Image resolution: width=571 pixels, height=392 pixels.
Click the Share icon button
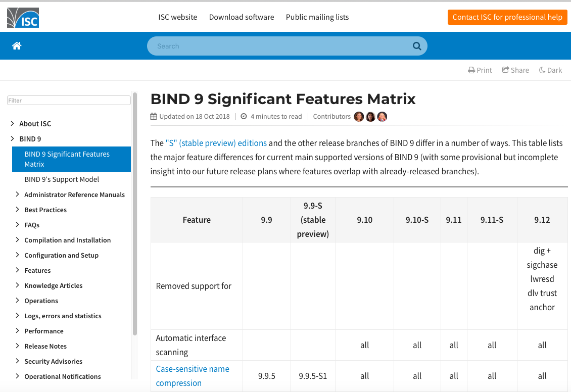[515, 70]
